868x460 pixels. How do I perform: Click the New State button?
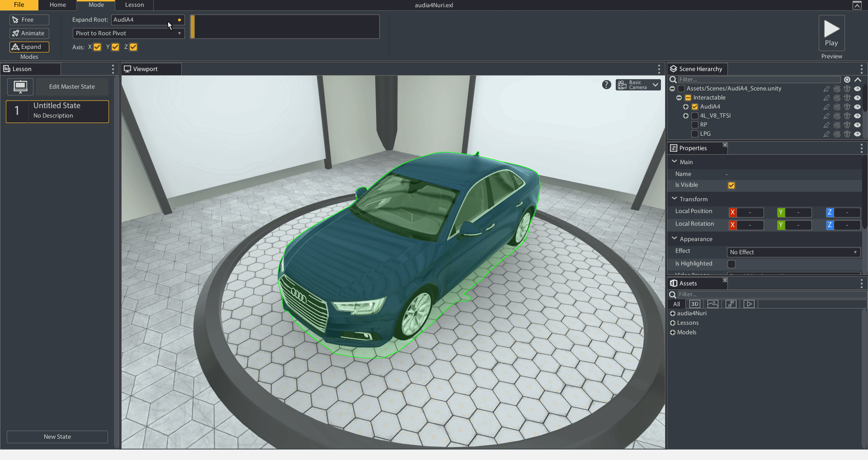coord(57,437)
